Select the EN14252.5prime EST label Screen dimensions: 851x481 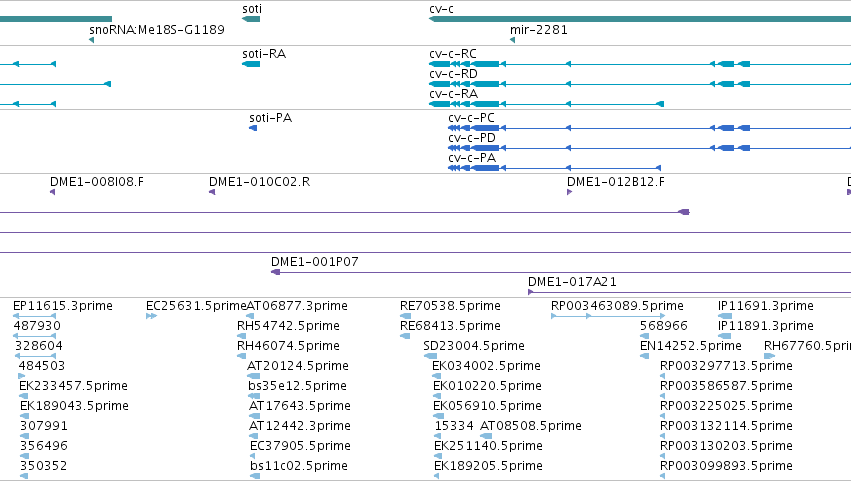(x=691, y=346)
